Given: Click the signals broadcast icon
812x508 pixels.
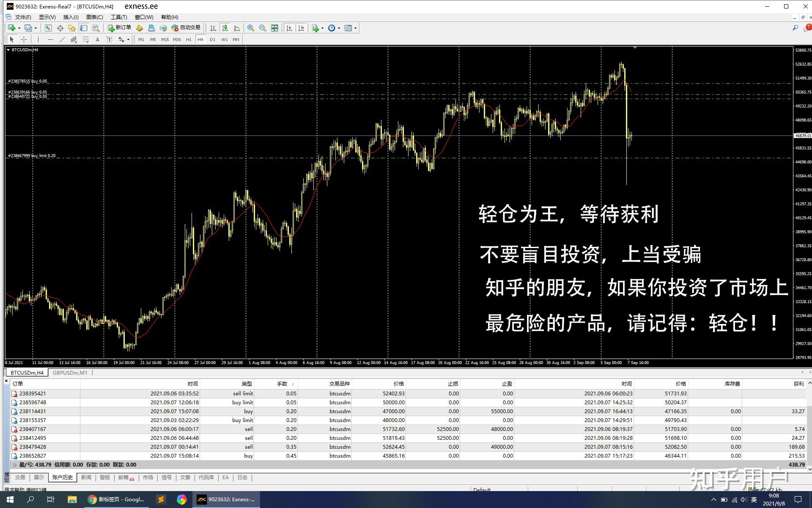Looking at the screenshot, I should pyautogui.click(x=163, y=28).
